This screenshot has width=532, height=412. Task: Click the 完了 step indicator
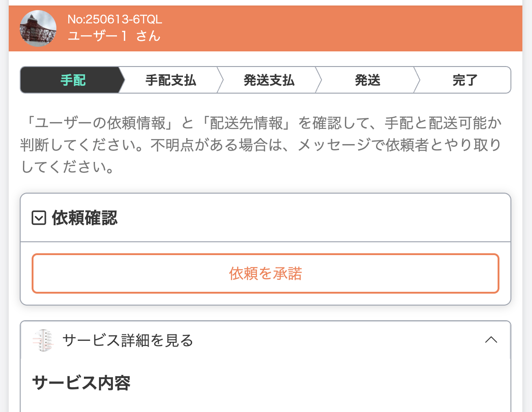click(465, 80)
